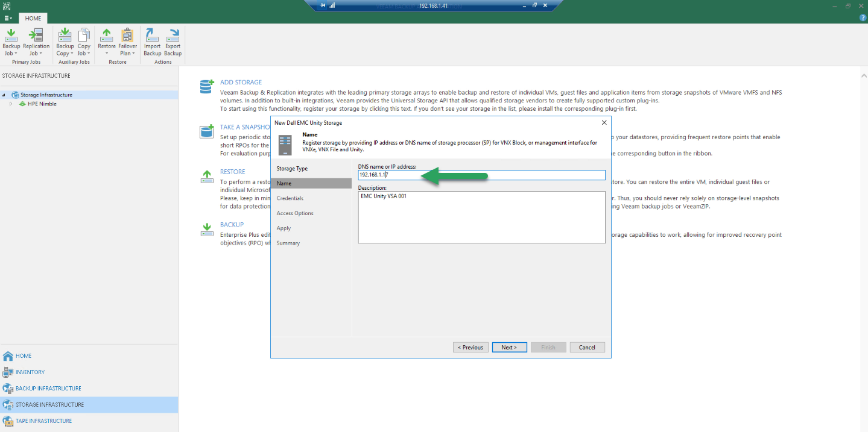Open the Replication Job ribbon button
The height and width of the screenshot is (432, 868).
coord(36,42)
